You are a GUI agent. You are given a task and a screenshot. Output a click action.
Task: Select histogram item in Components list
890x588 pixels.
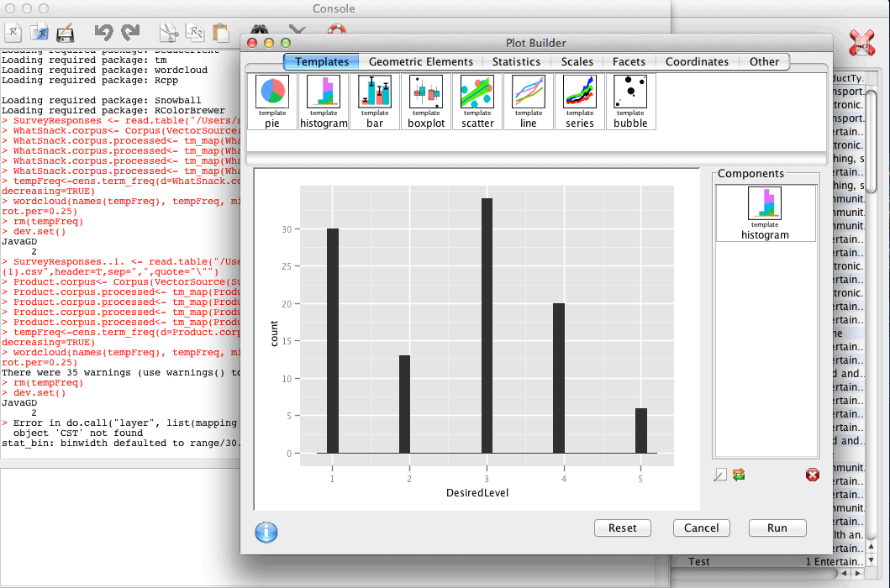pyautogui.click(x=765, y=213)
